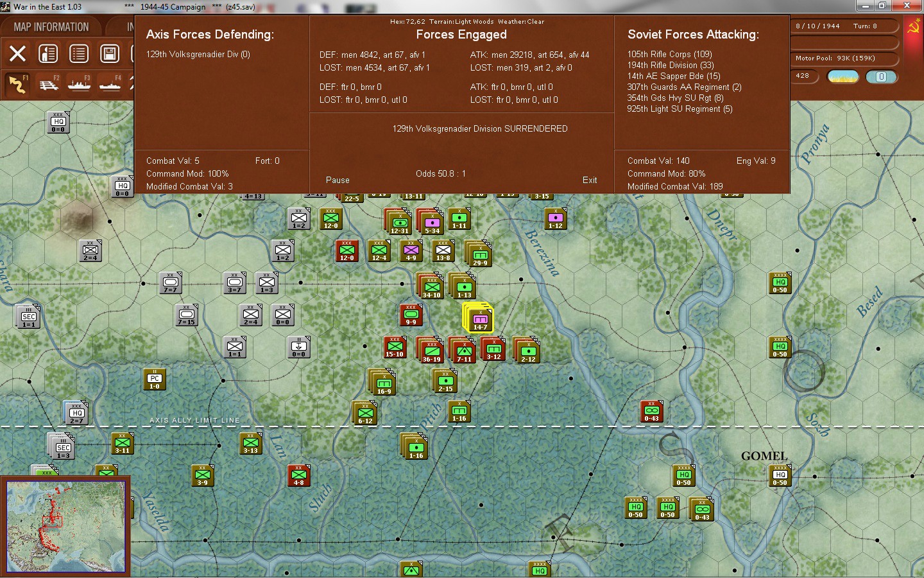Activate F1 move mode arrow
This screenshot has height=578, width=924.
click(x=17, y=83)
